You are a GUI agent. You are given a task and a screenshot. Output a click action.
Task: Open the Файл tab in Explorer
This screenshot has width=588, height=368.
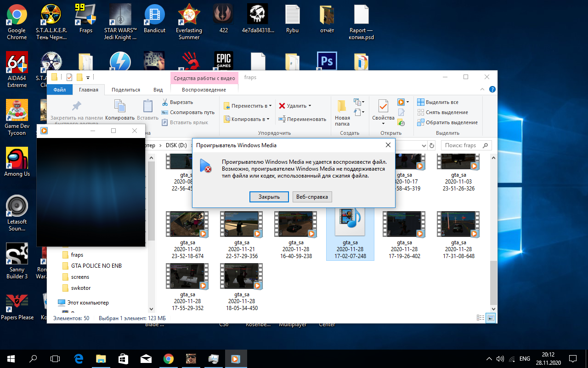[60, 90]
